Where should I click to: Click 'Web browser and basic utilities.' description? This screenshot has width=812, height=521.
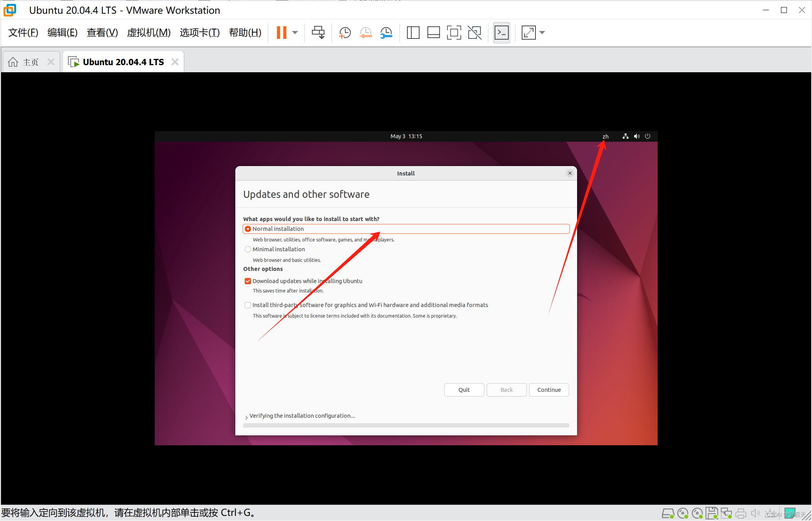(x=287, y=260)
